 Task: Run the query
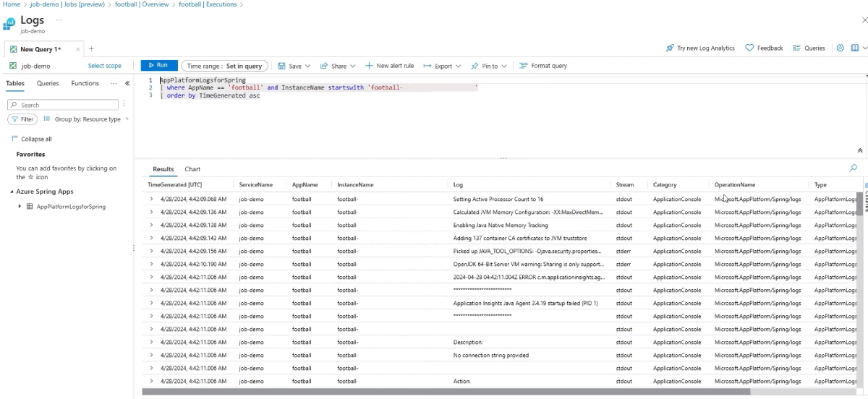click(x=158, y=66)
